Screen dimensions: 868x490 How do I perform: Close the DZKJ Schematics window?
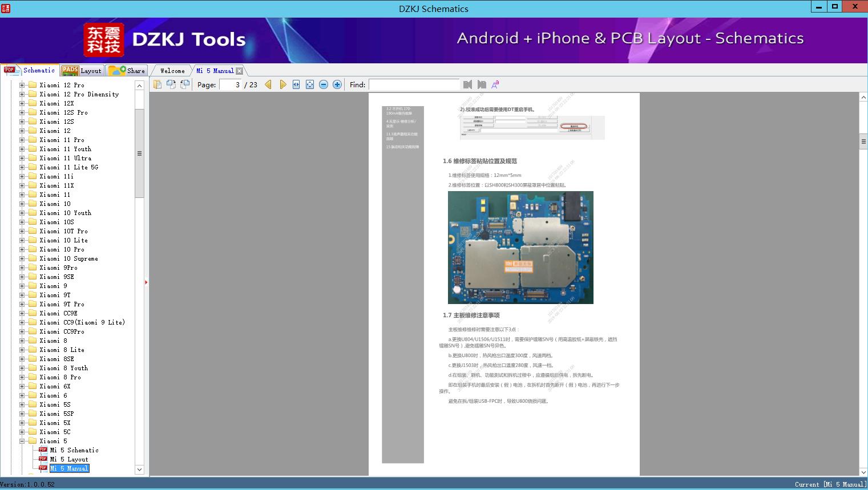point(855,7)
